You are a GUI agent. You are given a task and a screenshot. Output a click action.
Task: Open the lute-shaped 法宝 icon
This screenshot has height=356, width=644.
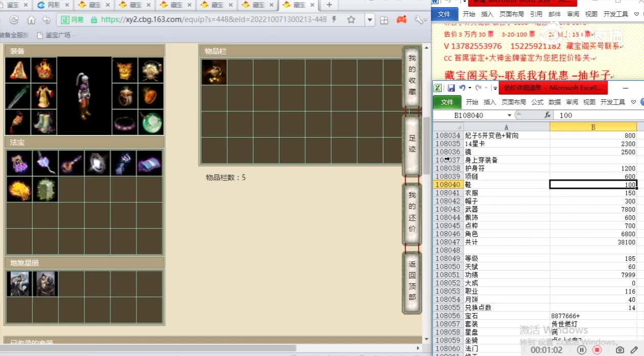point(72,163)
